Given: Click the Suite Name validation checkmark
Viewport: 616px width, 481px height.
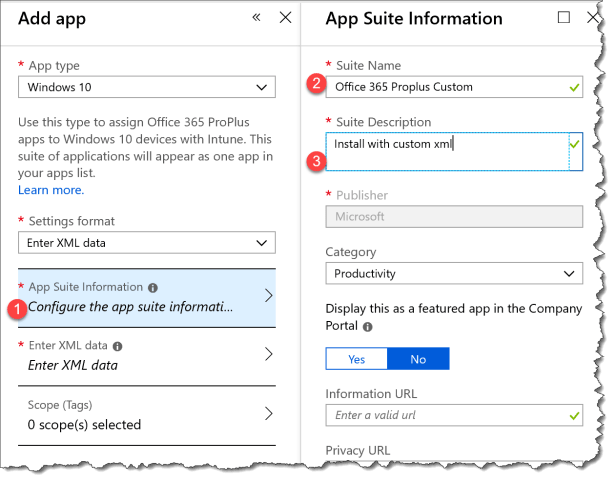Looking at the screenshot, I should click(574, 88).
